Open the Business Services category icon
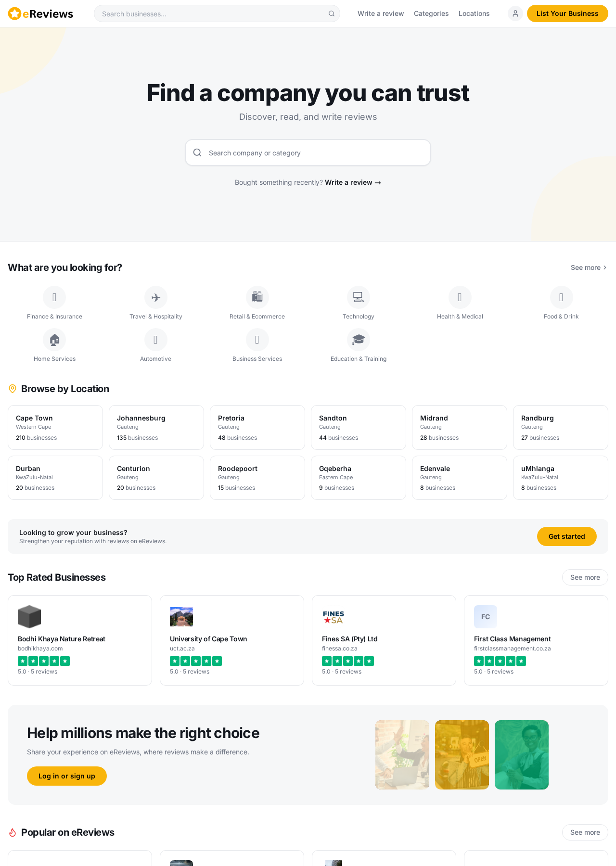The height and width of the screenshot is (866, 616). [257, 340]
